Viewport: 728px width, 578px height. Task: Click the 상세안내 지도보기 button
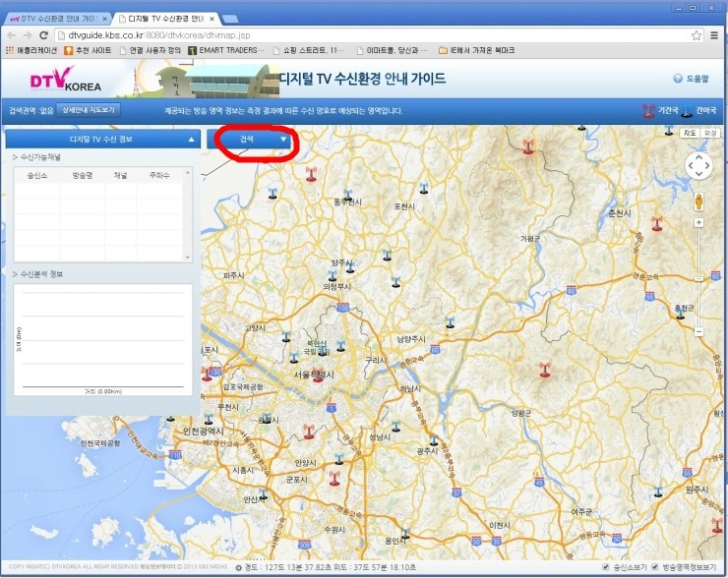coord(89,110)
